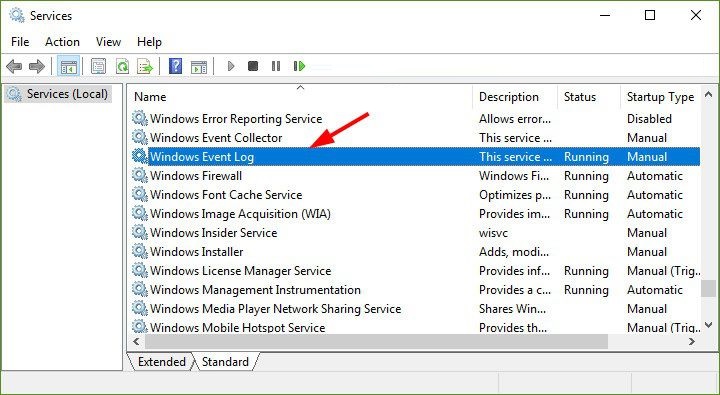Viewport: 720px width, 395px height.
Task: Select Windows Error Reporting Service row
Action: (x=416, y=118)
